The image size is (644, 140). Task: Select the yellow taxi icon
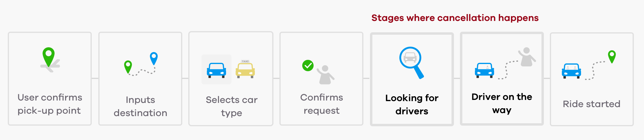click(245, 69)
